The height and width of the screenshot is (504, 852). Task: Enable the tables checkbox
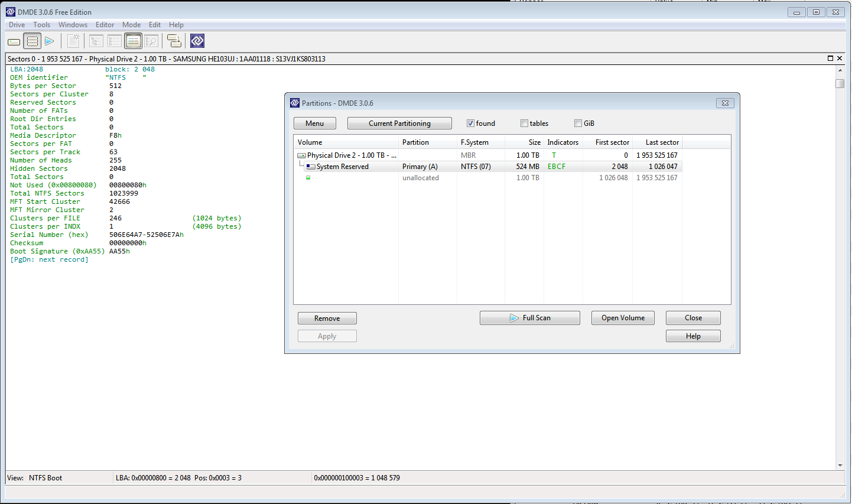(x=524, y=123)
